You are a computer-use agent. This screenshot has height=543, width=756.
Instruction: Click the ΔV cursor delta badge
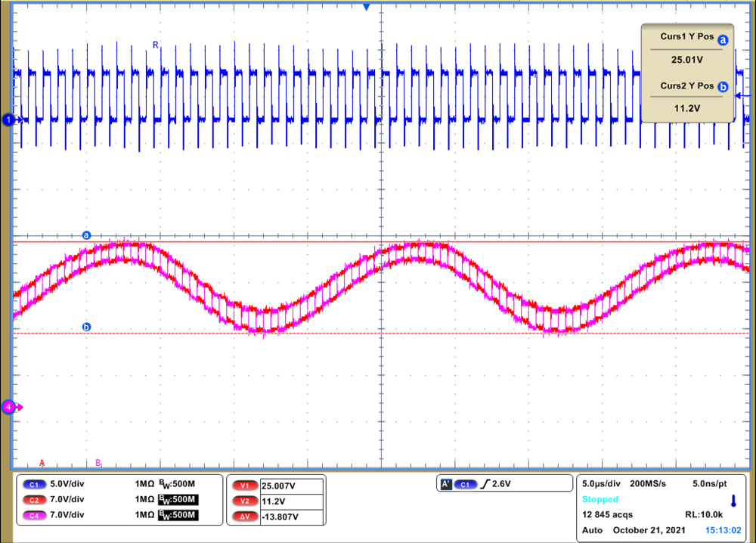[243, 517]
